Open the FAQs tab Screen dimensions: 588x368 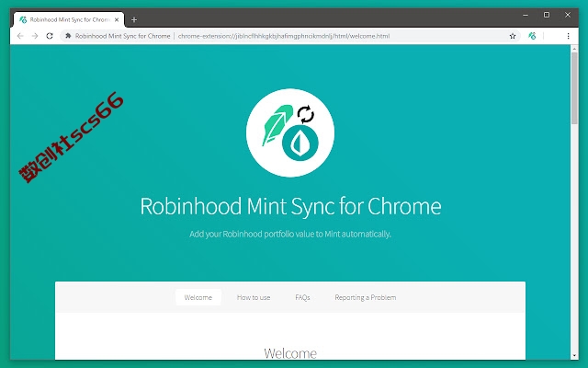coord(302,297)
